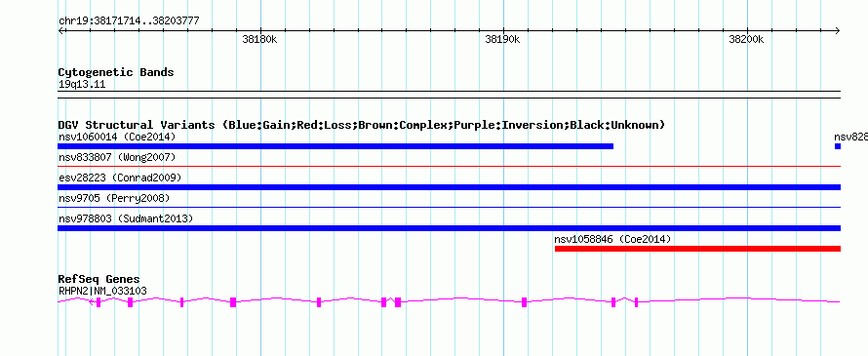The image size is (868, 356).
Task: Click the nsv9705 (Perry2008) label
Action: click(x=114, y=198)
